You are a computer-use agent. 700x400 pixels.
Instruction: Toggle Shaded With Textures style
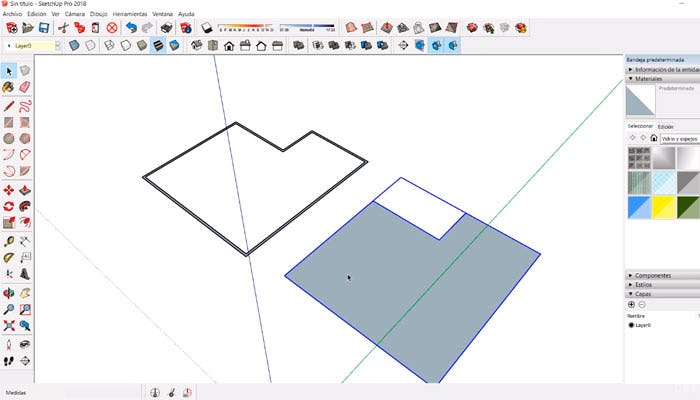158,46
